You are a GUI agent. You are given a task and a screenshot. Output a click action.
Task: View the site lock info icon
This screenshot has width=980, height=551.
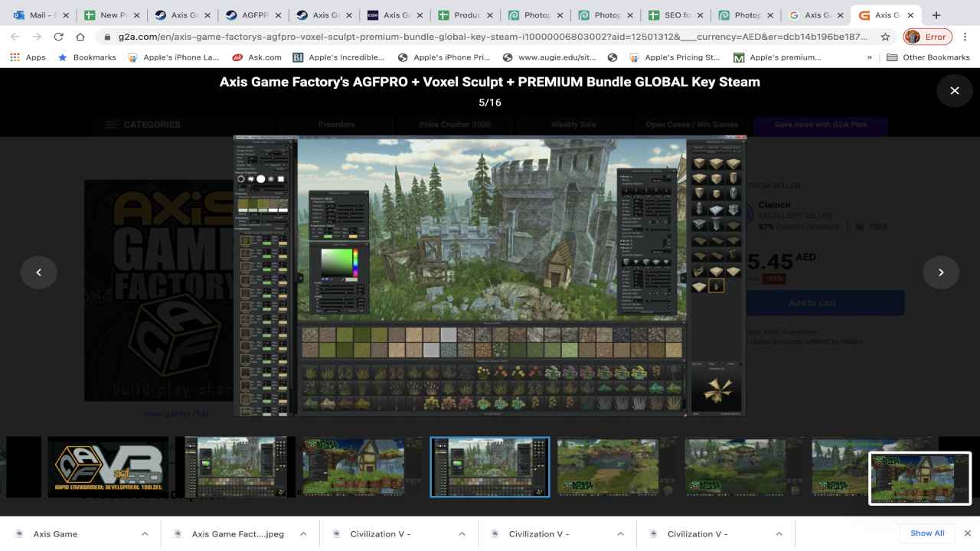(108, 37)
